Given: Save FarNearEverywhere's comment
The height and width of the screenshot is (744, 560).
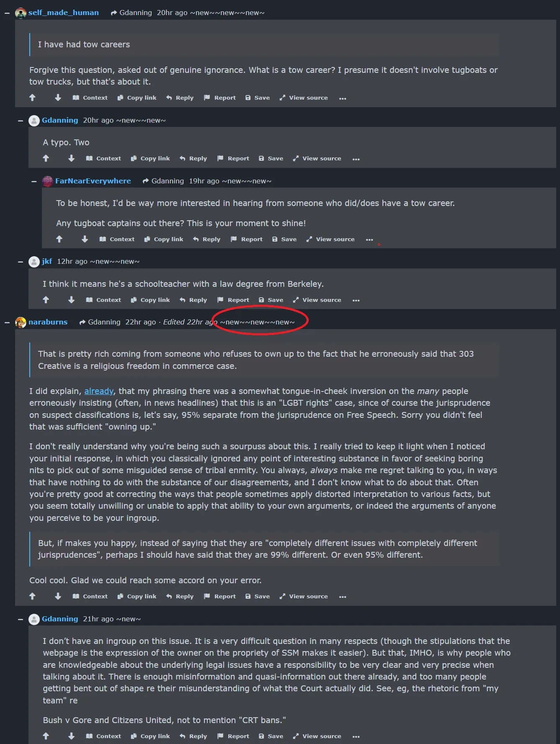Looking at the screenshot, I should click(284, 239).
